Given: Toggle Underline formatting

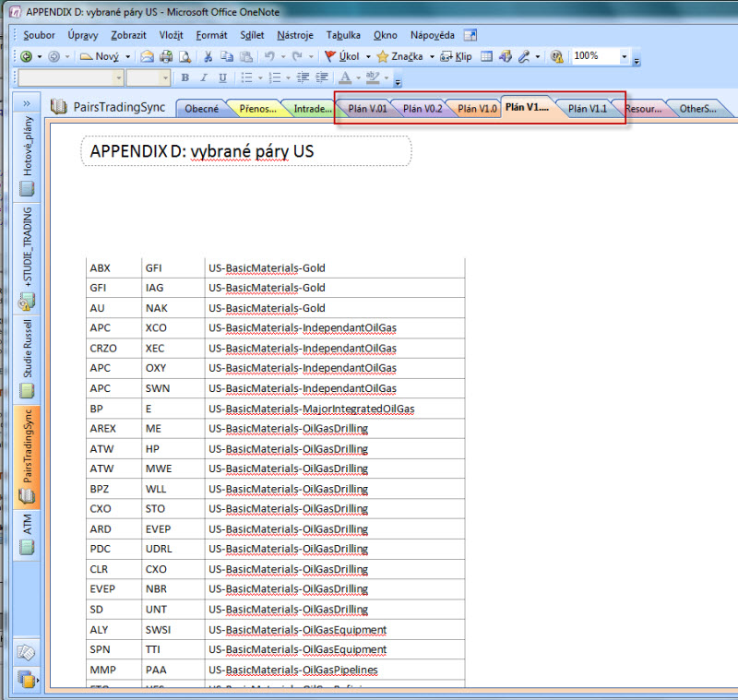Looking at the screenshot, I should click(x=222, y=78).
